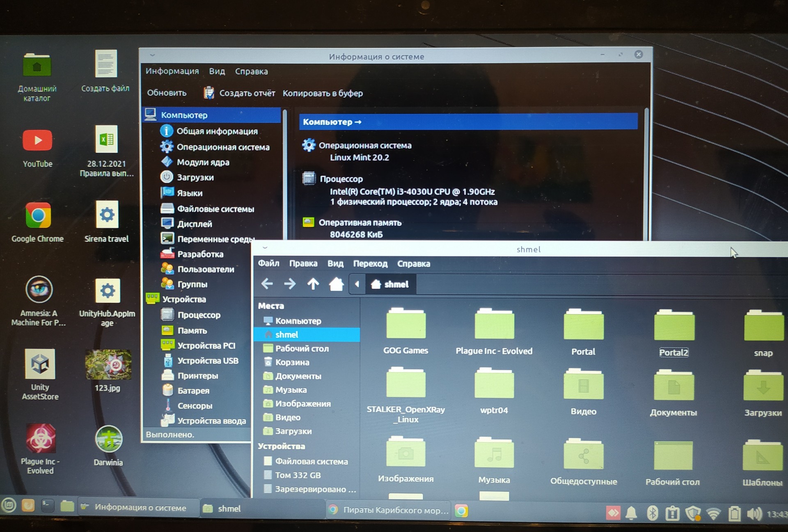
Task: Select Устройства USB tree entry
Action: click(x=200, y=361)
